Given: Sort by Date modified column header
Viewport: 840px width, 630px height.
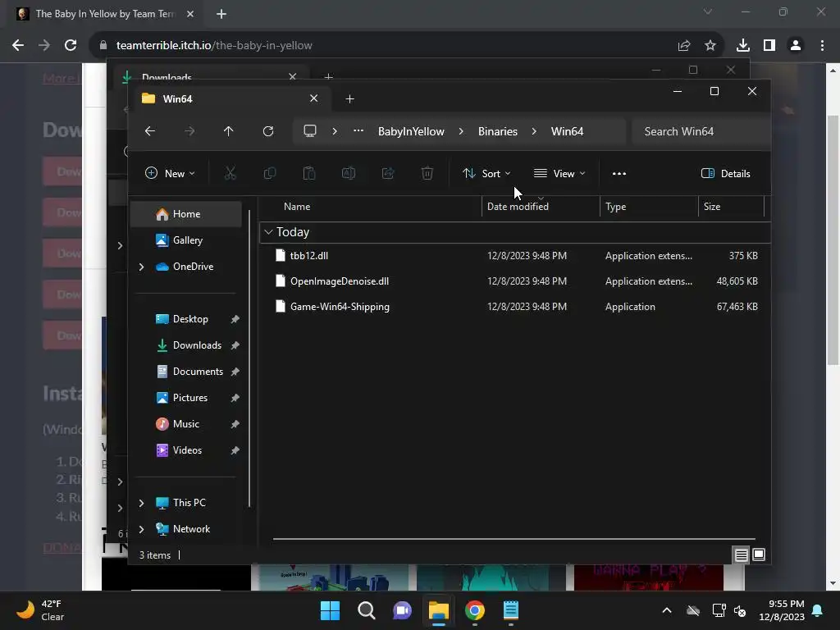Looking at the screenshot, I should coord(541,207).
